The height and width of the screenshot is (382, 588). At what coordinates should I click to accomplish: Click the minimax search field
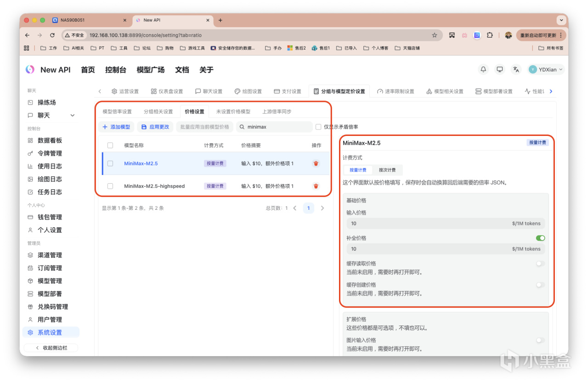274,127
